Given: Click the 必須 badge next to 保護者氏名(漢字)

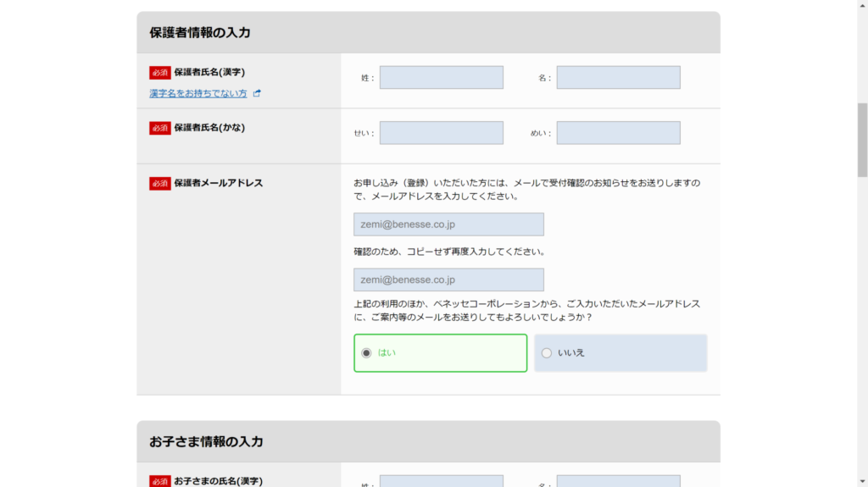Looking at the screenshot, I should coord(160,73).
